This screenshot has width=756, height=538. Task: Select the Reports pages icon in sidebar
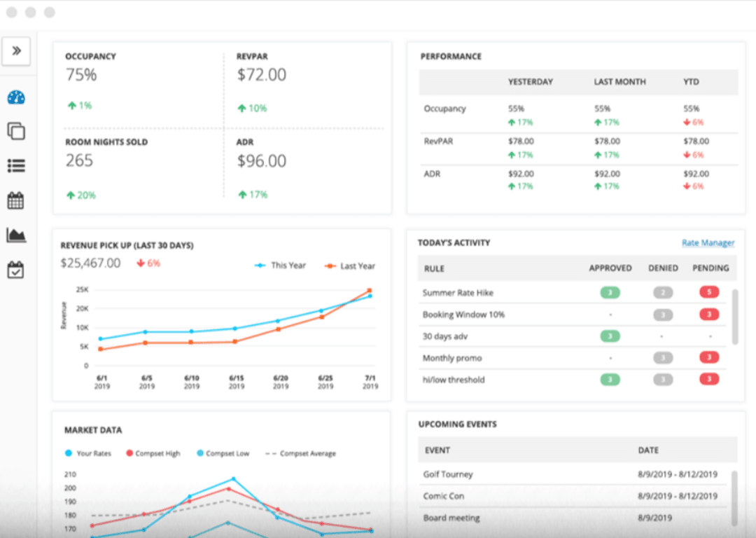click(x=15, y=131)
